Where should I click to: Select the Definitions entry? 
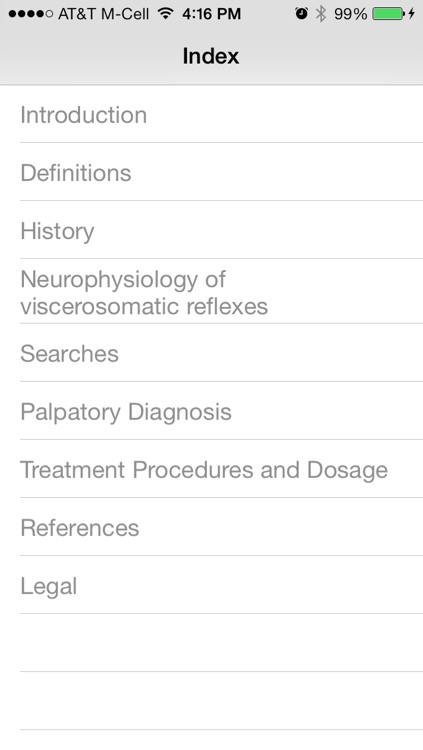pyautogui.click(x=212, y=172)
